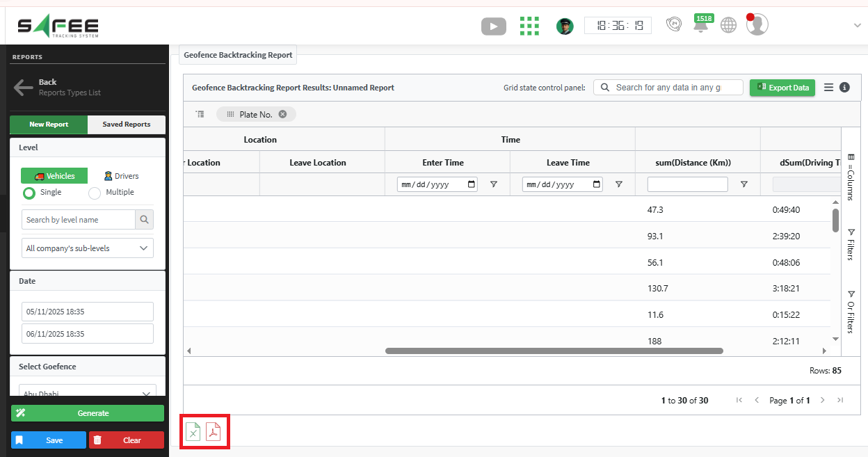Image resolution: width=868 pixels, height=457 pixels.
Task: Select the Multiple radio button
Action: pos(95,193)
